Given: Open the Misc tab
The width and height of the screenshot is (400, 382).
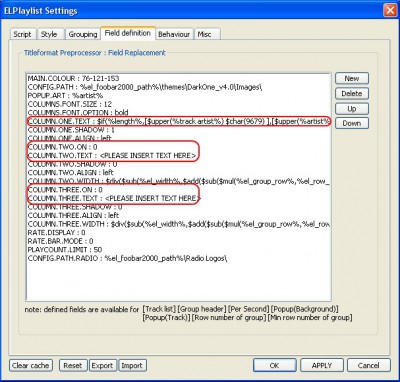Looking at the screenshot, I should 204,34.
